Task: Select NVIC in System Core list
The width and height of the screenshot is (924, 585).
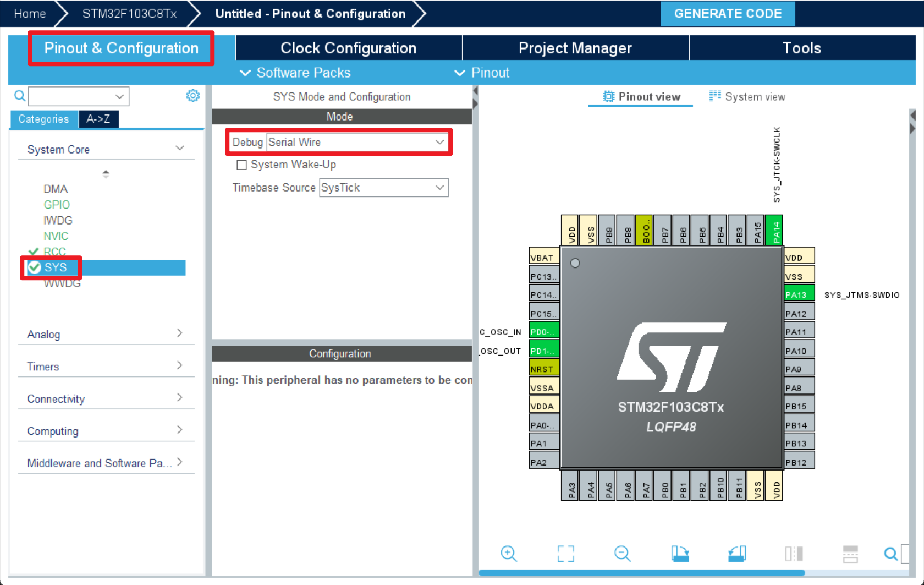Action: [56, 236]
